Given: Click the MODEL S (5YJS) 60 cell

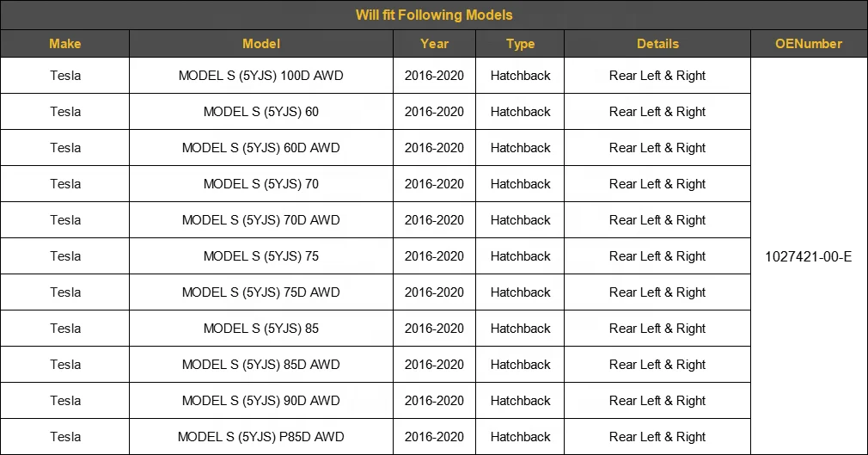Looking at the screenshot, I should pyautogui.click(x=261, y=112).
